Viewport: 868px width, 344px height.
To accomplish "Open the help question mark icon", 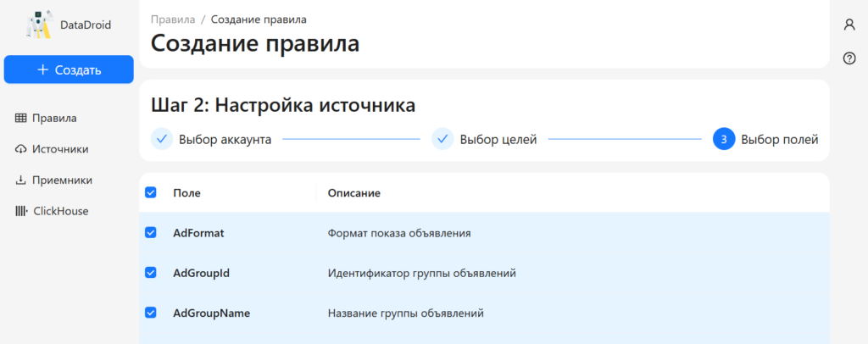I will click(849, 58).
